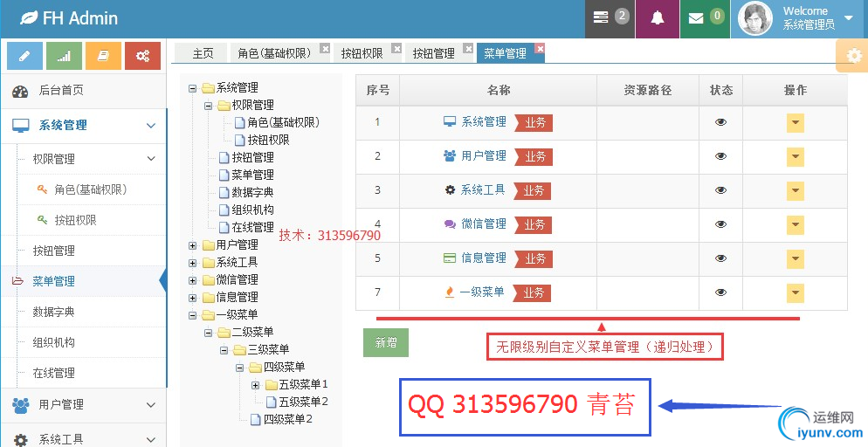Image resolution: width=868 pixels, height=447 pixels.
Task: Expand the 用户管理 sidebar chevron
Action: (151, 405)
